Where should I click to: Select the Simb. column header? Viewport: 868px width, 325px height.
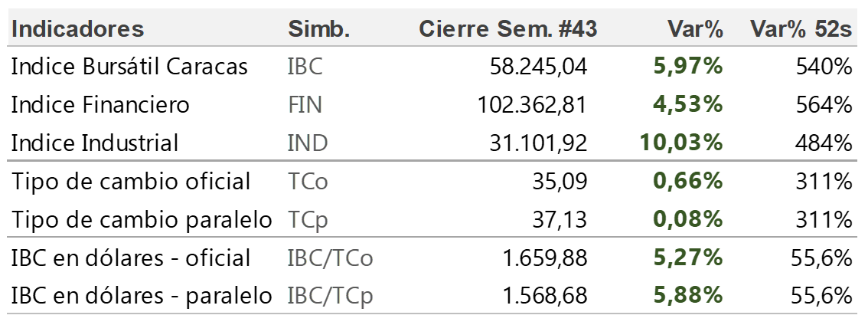pyautogui.click(x=319, y=29)
